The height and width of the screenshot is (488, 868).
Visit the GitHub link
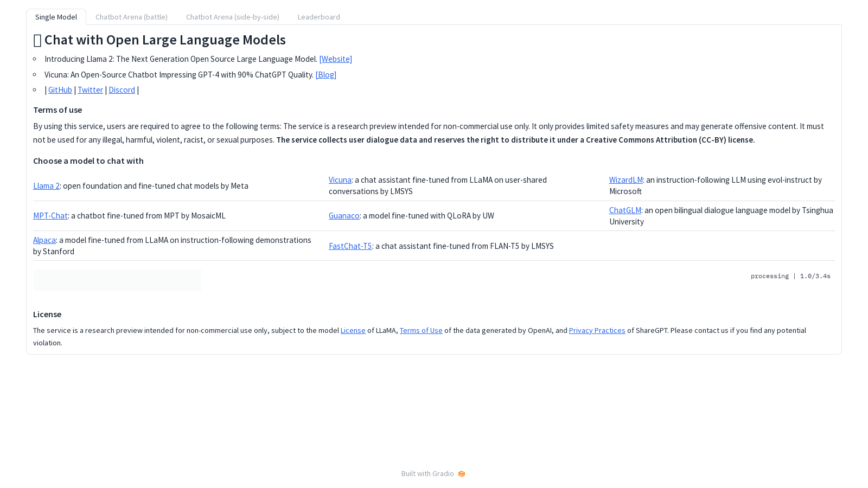coord(60,90)
